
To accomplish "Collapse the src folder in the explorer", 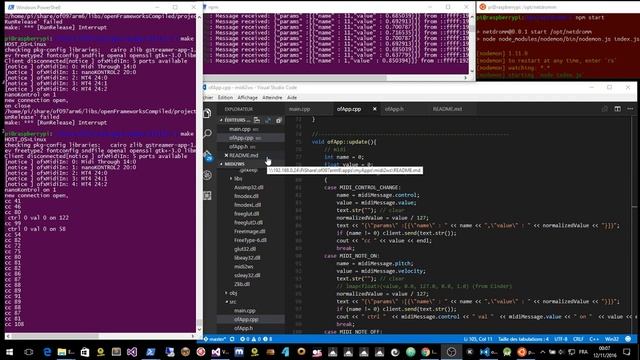I will (x=227, y=302).
